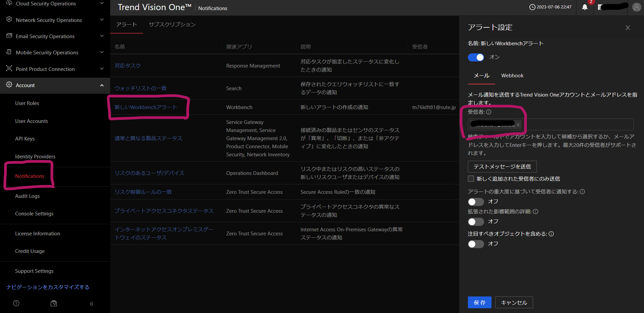Click the info icon next to 受信者

[x=489, y=112]
